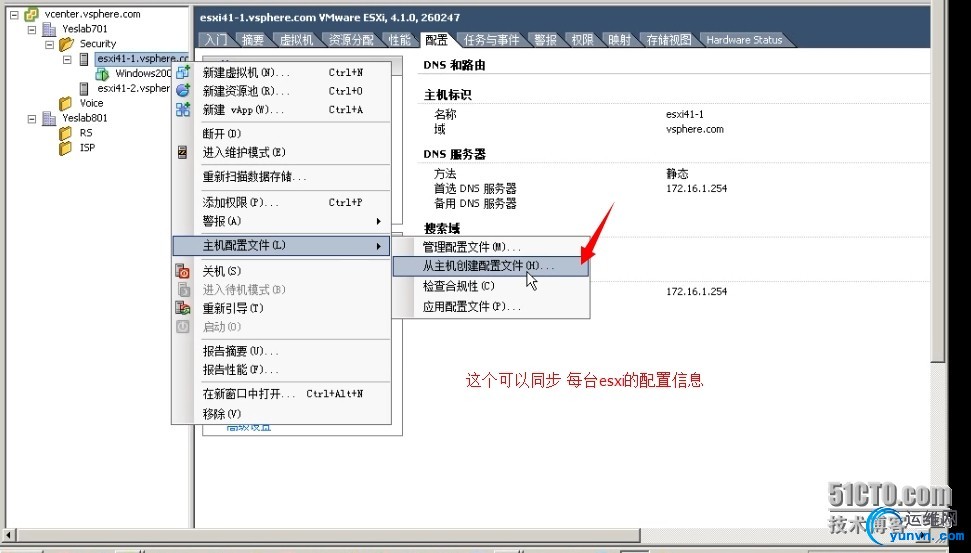Open the 性能 tab
971x553 pixels.
point(399,40)
